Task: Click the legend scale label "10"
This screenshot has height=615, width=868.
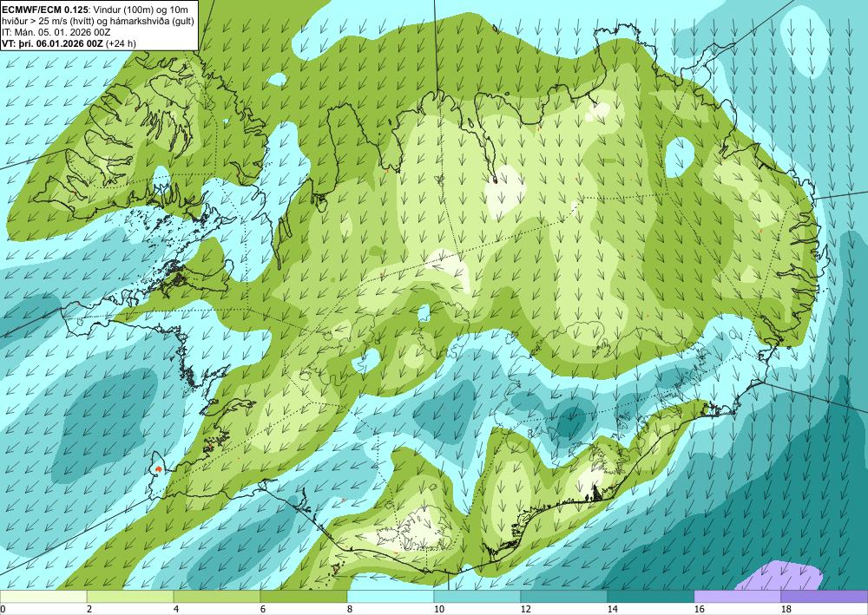Action: [x=439, y=610]
